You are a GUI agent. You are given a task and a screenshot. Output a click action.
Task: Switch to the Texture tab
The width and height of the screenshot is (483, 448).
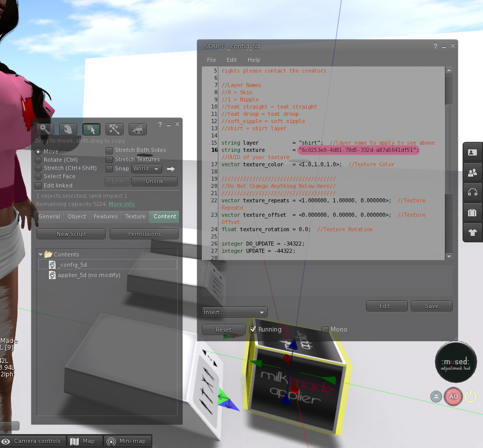tap(135, 217)
